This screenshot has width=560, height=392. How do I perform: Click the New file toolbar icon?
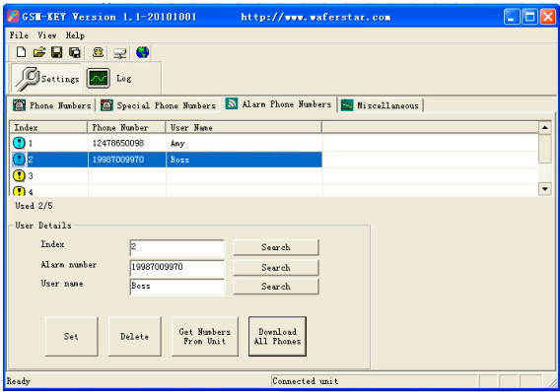(x=21, y=52)
